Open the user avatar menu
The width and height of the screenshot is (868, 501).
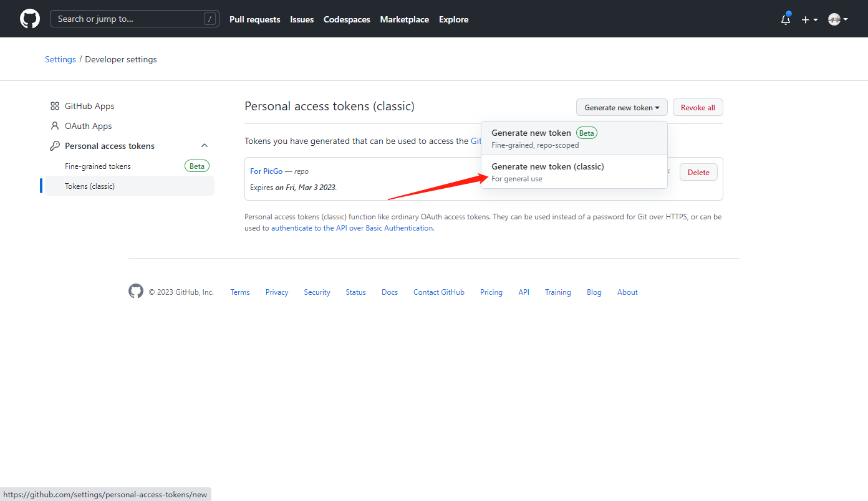[x=837, y=19]
